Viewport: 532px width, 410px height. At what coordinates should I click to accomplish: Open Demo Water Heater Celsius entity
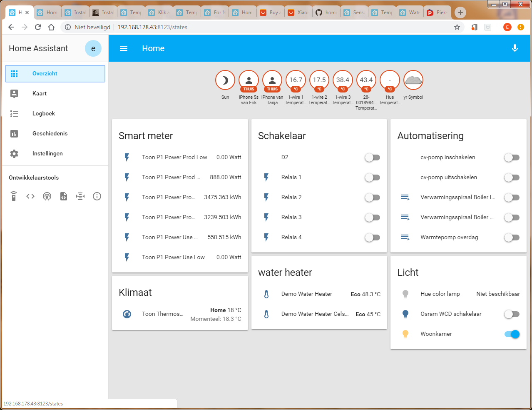319,314
